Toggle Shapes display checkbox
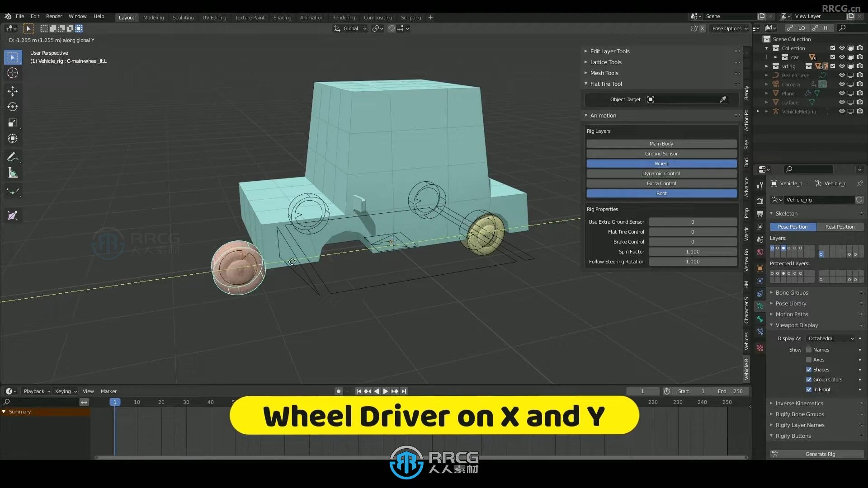868x488 pixels. pos(810,369)
